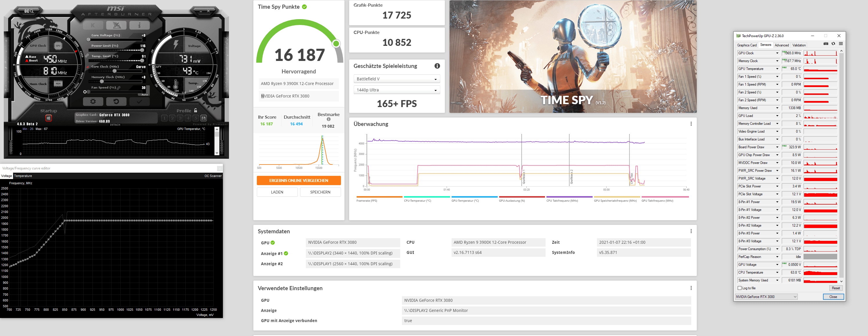Click the Geschätzte Spieleleistung info icon
868x336 pixels.
click(x=437, y=66)
